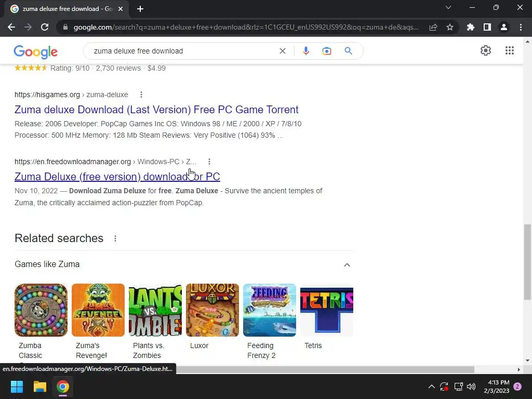Search by voice microphone icon
Viewport: 532px width, 399px height.
pyautogui.click(x=305, y=51)
